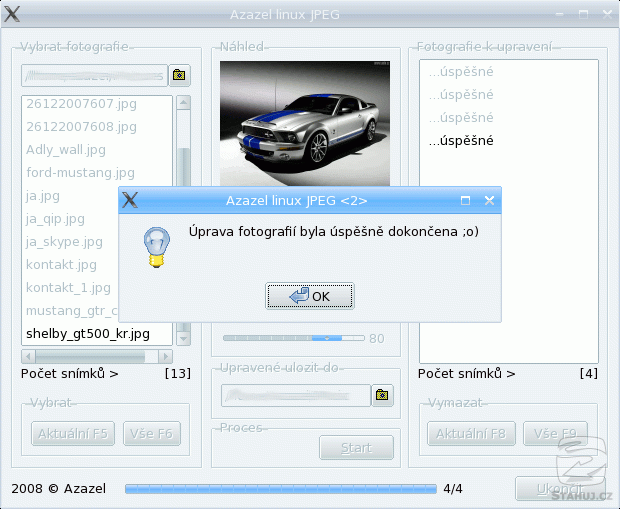Click main window X logo icon
This screenshot has width=620, height=509.
[x=12, y=16]
